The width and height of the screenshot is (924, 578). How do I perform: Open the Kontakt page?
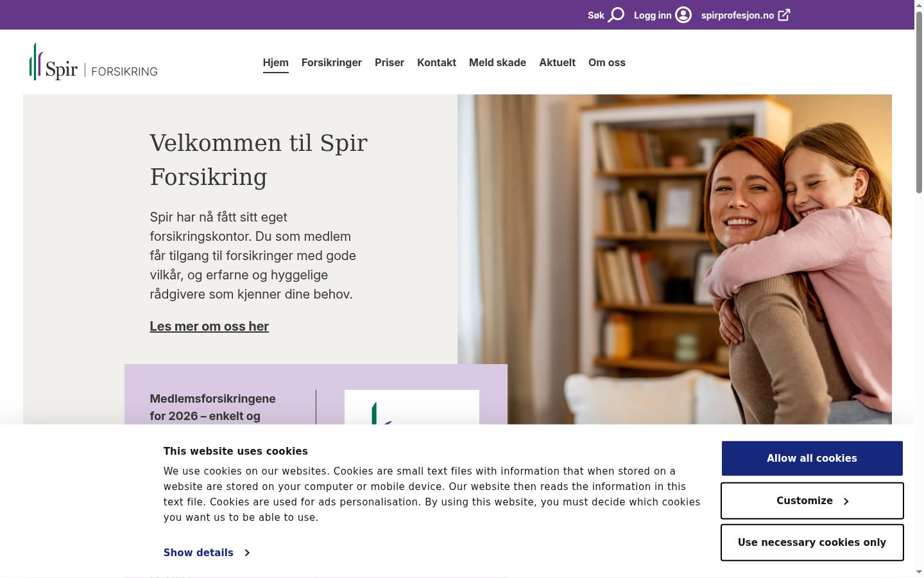pos(436,62)
